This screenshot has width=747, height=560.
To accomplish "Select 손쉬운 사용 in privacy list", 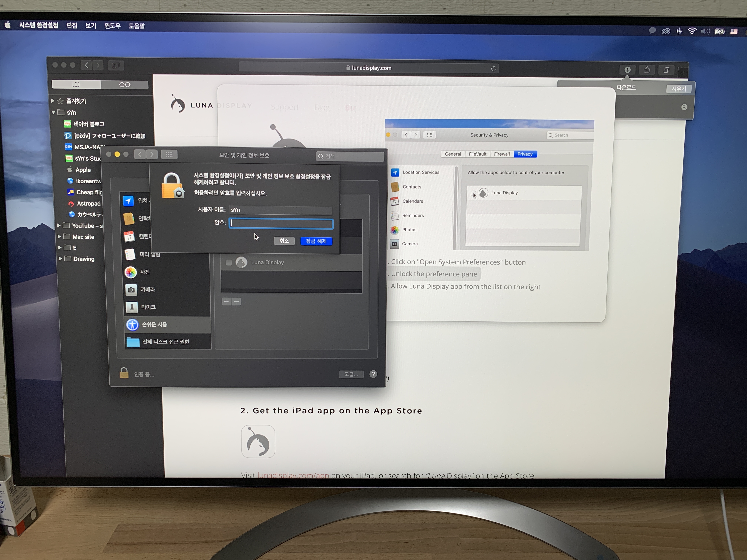I will [168, 324].
